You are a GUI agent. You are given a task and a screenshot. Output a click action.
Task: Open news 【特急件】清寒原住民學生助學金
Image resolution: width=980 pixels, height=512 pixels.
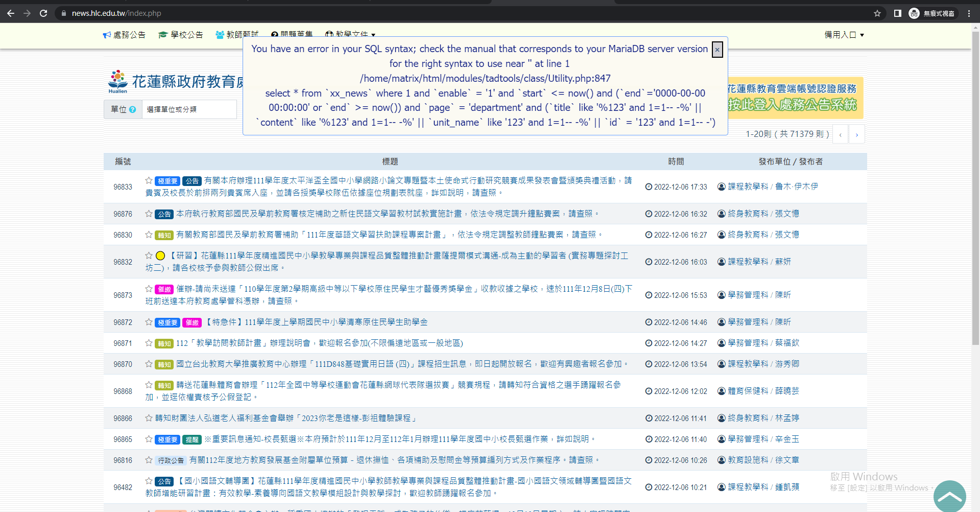(x=316, y=322)
